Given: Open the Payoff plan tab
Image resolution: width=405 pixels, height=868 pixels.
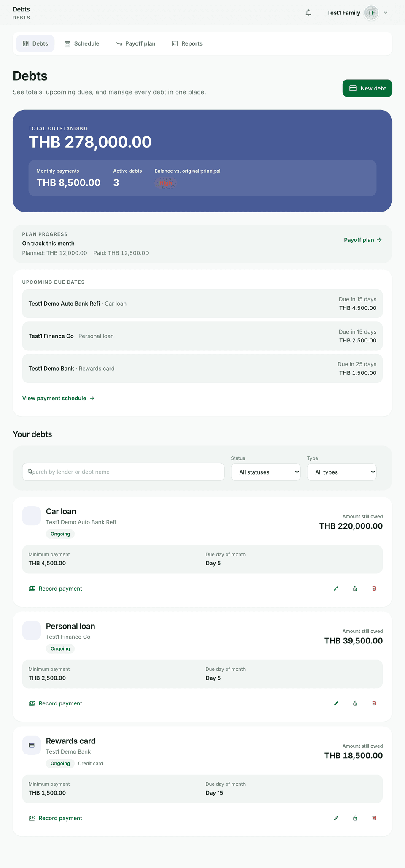Looking at the screenshot, I should (135, 43).
